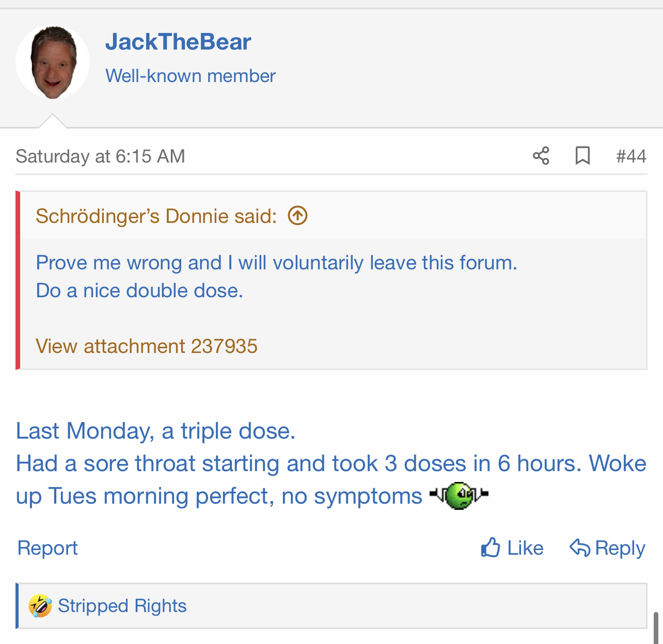The height and width of the screenshot is (644, 663).
Task: Open View attachment 237935 link
Action: coord(146,346)
